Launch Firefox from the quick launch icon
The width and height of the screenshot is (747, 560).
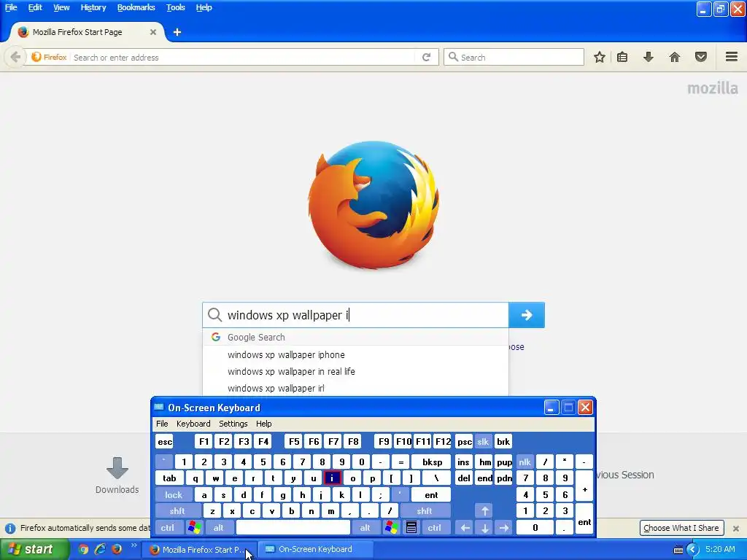pos(117,549)
